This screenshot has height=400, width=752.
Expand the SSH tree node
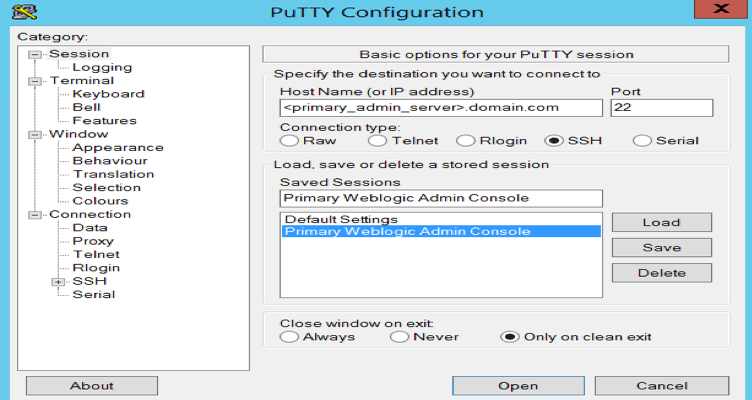point(59,282)
